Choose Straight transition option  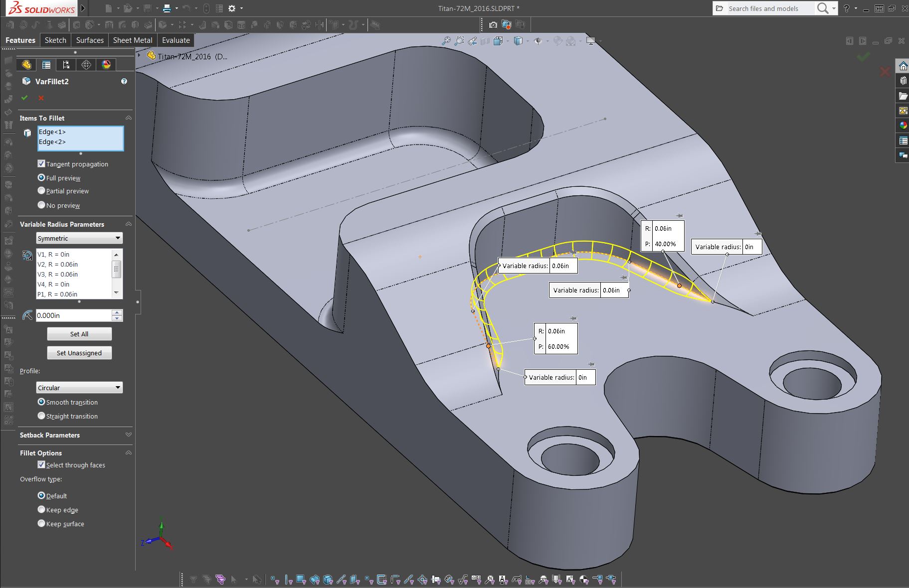click(41, 416)
